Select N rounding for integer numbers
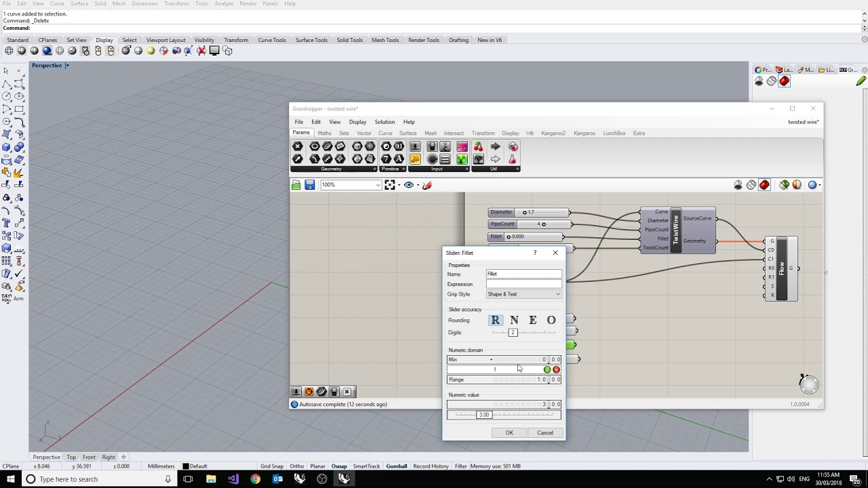The image size is (868, 488). (514, 320)
